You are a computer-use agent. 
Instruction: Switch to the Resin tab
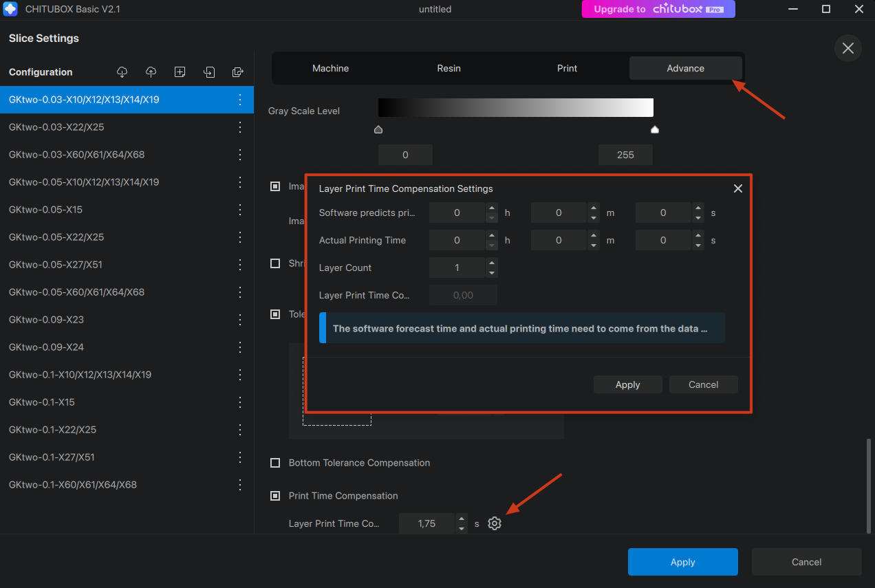[449, 69]
